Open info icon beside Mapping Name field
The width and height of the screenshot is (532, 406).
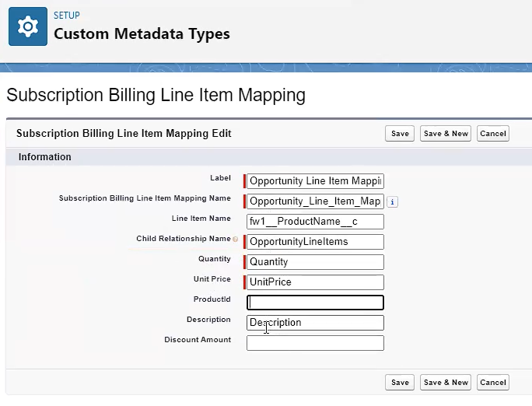[392, 201]
